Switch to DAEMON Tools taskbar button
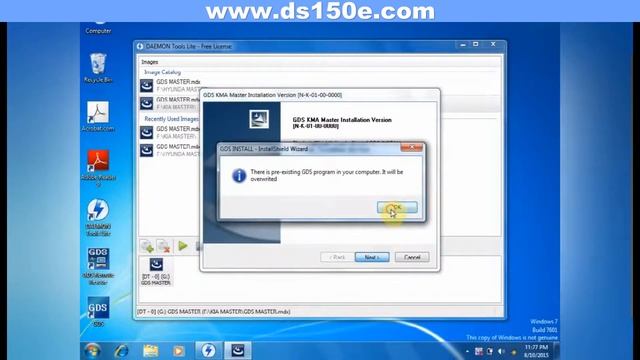Viewport: 640px width, 360px height. (x=209, y=351)
